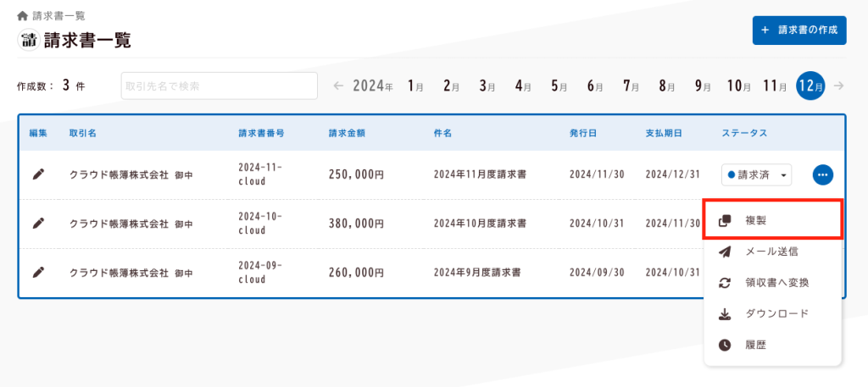Select the 6月 month tab
Screen dimensions: 868x387
pyautogui.click(x=594, y=86)
